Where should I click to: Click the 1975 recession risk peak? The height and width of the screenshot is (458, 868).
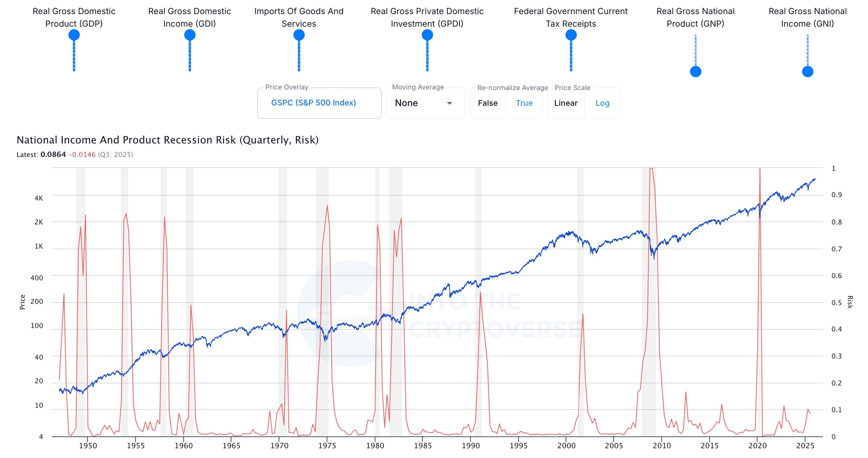[327, 206]
